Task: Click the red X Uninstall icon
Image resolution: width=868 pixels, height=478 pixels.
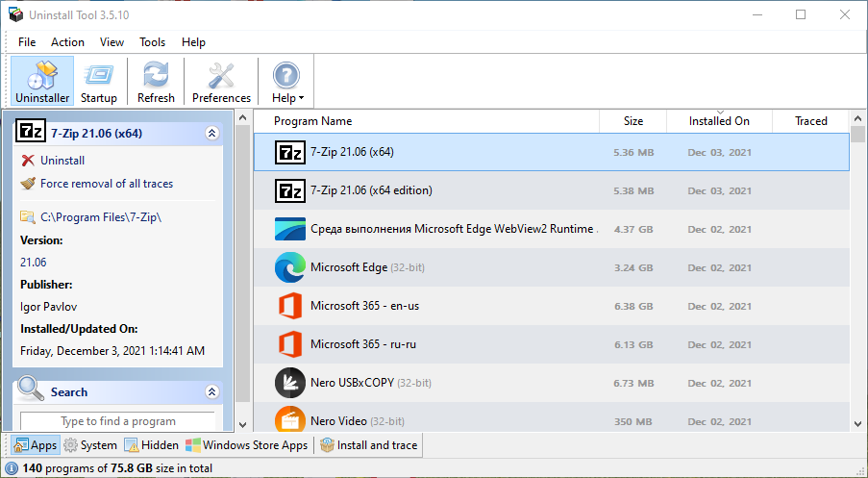Action: [x=28, y=161]
